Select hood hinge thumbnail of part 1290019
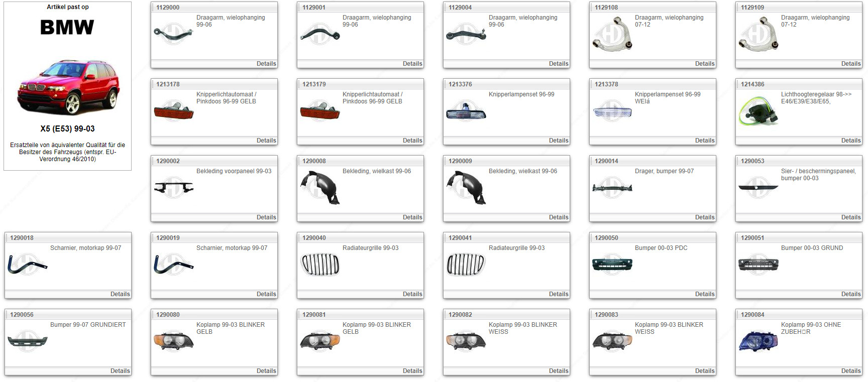This screenshot has width=868, height=382. [173, 265]
